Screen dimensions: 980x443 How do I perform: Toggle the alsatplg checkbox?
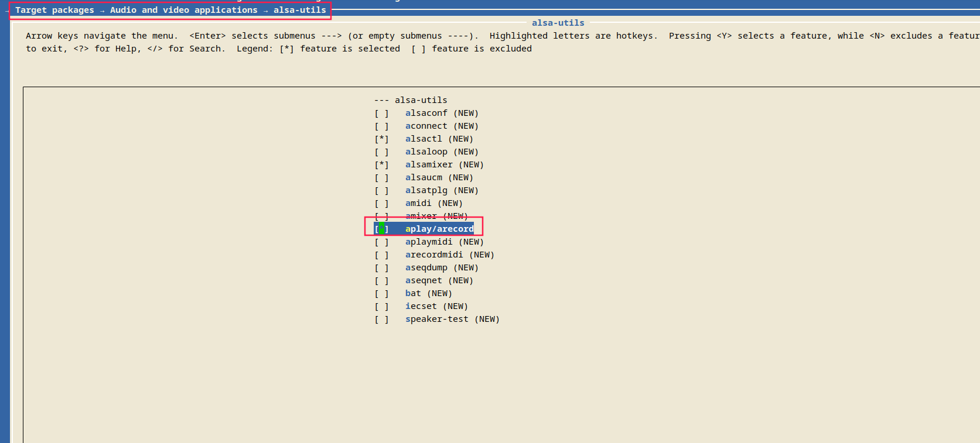(381, 190)
